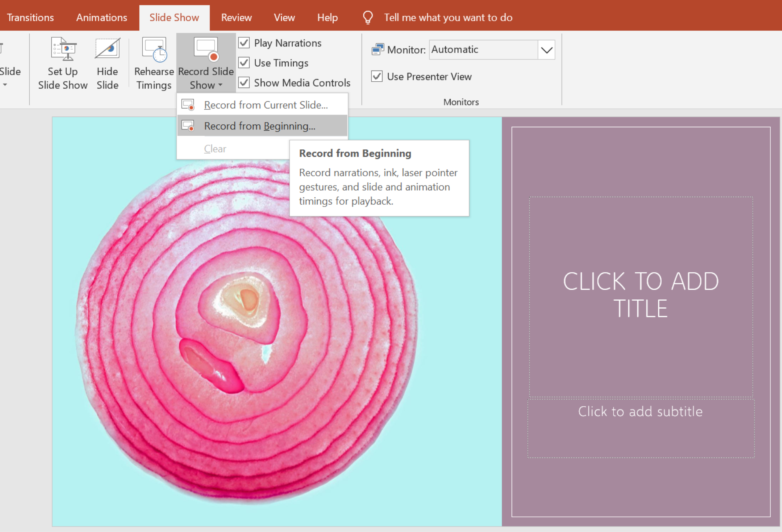The width and height of the screenshot is (782, 532).
Task: Click the Record from Beginning menu icon
Action: 188,126
